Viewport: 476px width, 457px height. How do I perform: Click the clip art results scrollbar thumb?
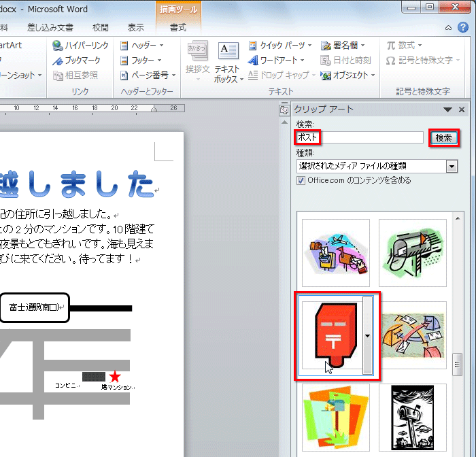click(x=457, y=365)
